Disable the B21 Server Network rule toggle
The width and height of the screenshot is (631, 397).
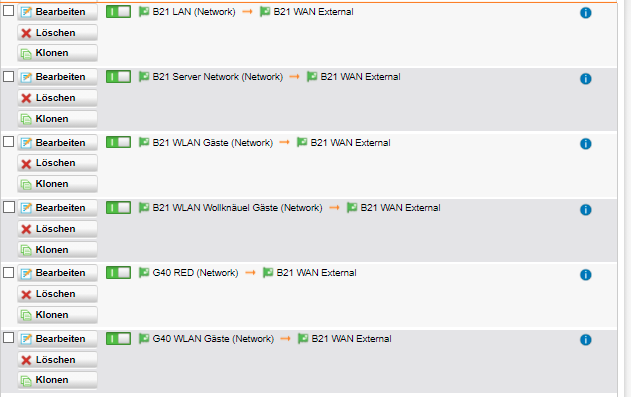click(118, 76)
